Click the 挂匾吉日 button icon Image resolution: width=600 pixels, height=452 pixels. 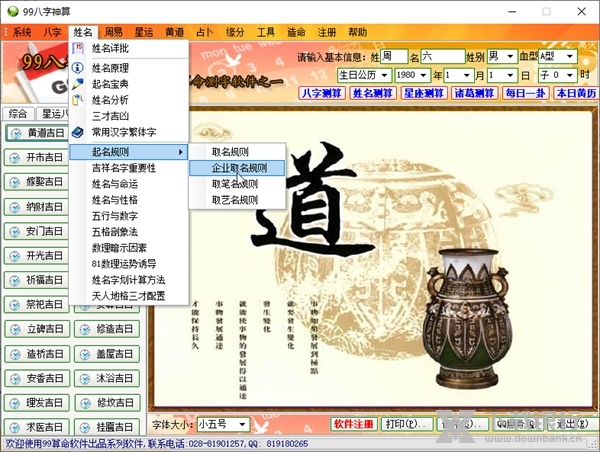click(x=85, y=428)
